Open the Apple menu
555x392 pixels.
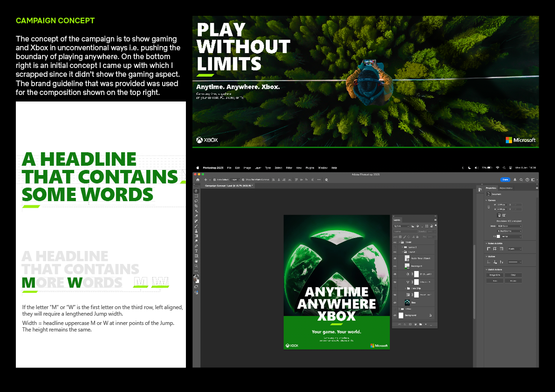click(198, 168)
